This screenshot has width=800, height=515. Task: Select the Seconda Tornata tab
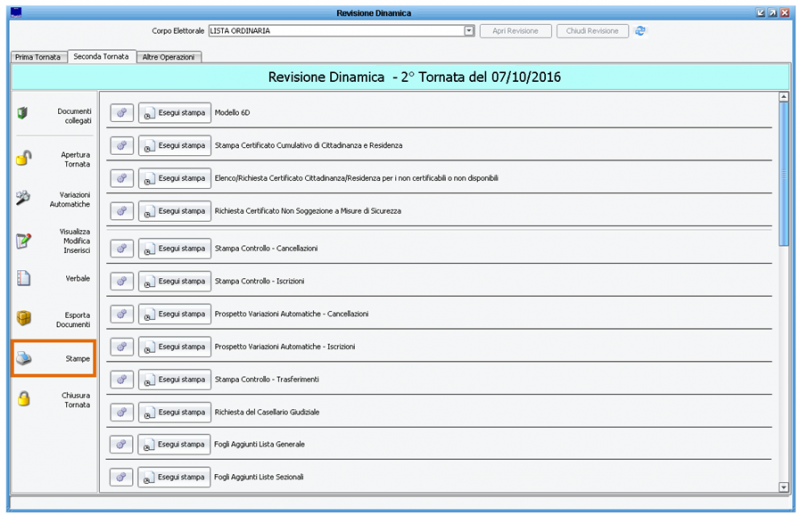(101, 57)
